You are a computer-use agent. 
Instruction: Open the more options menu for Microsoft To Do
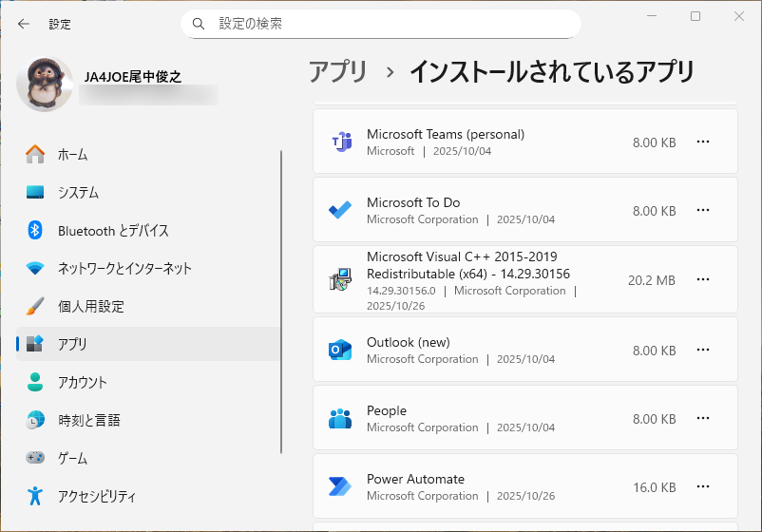pyautogui.click(x=703, y=211)
